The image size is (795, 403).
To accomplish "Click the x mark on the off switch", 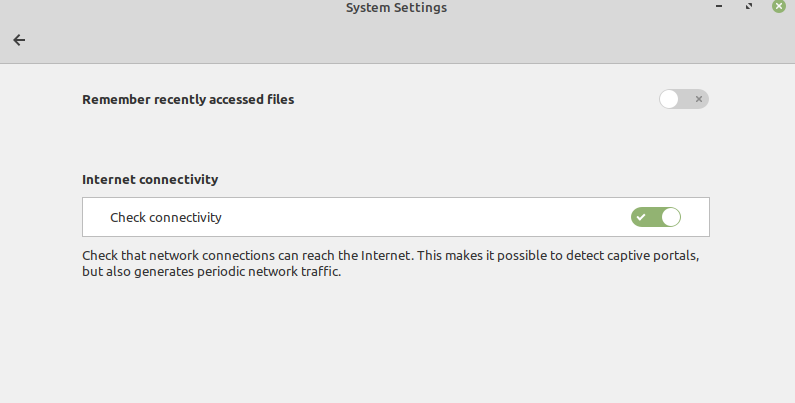I will [699, 99].
